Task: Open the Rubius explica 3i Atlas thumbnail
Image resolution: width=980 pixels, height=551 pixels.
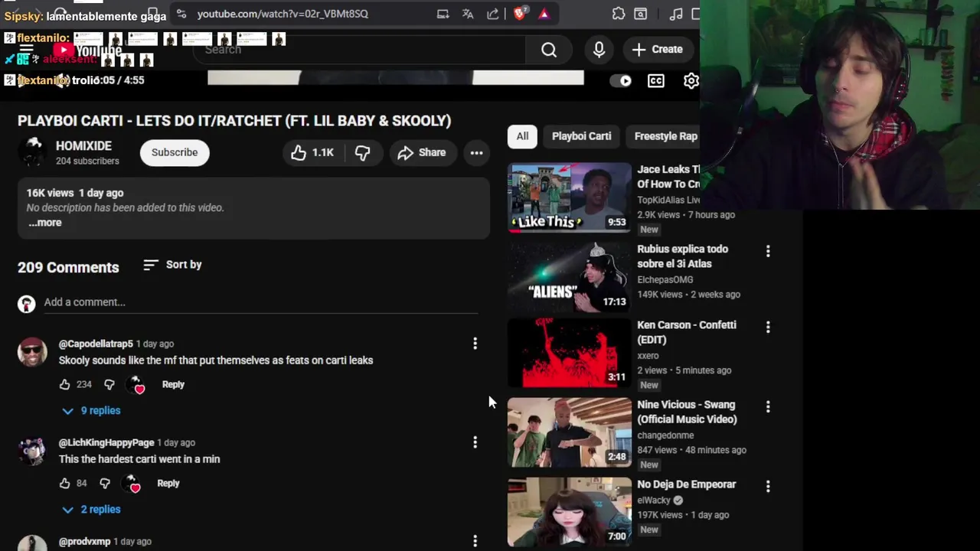Action: pyautogui.click(x=570, y=276)
